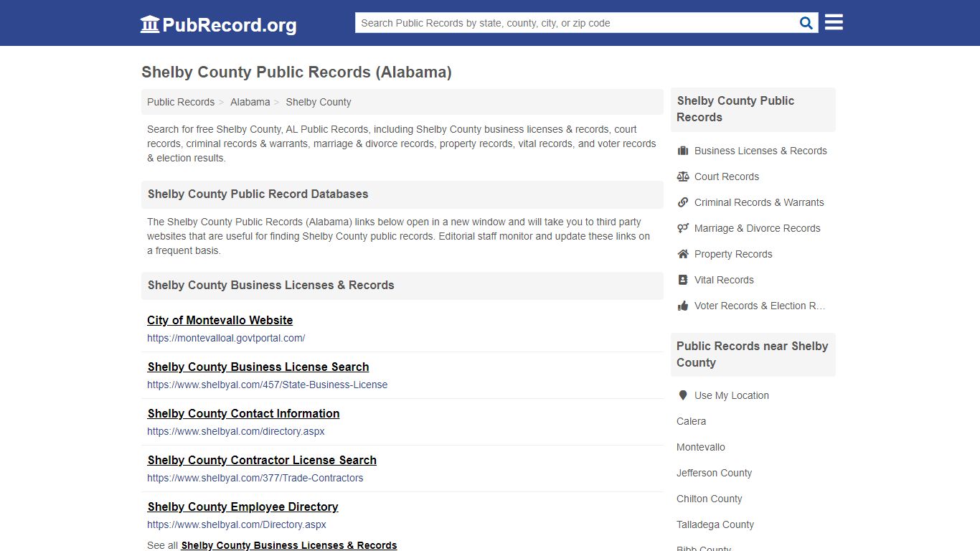This screenshot has width=980, height=551.
Task: Click the magnifier search icon
Action: click(806, 23)
